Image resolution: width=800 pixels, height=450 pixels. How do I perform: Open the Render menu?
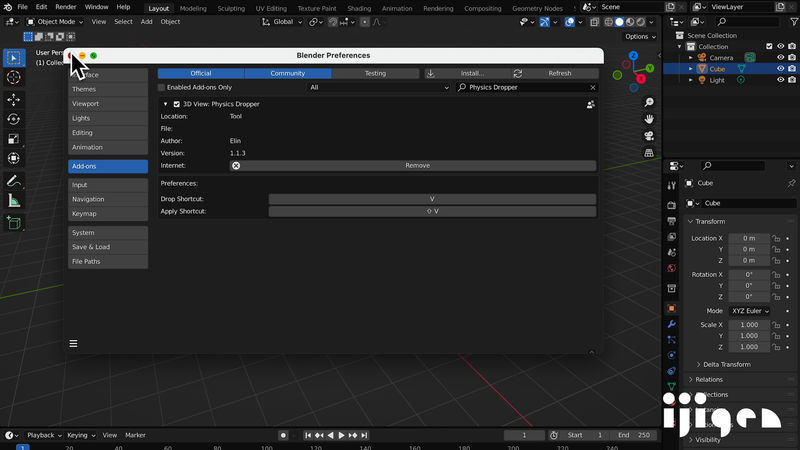coord(66,7)
